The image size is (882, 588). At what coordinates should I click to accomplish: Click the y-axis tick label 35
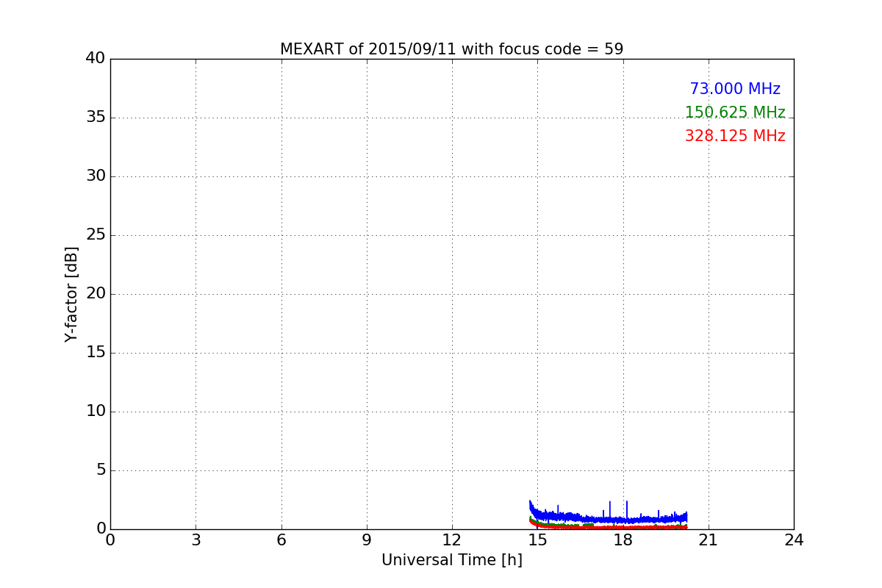(x=96, y=118)
